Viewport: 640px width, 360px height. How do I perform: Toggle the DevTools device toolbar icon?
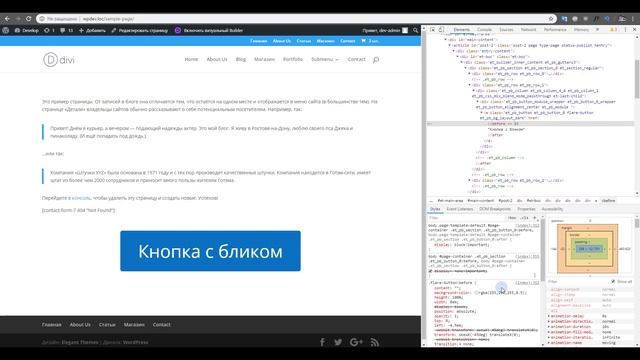click(441, 30)
